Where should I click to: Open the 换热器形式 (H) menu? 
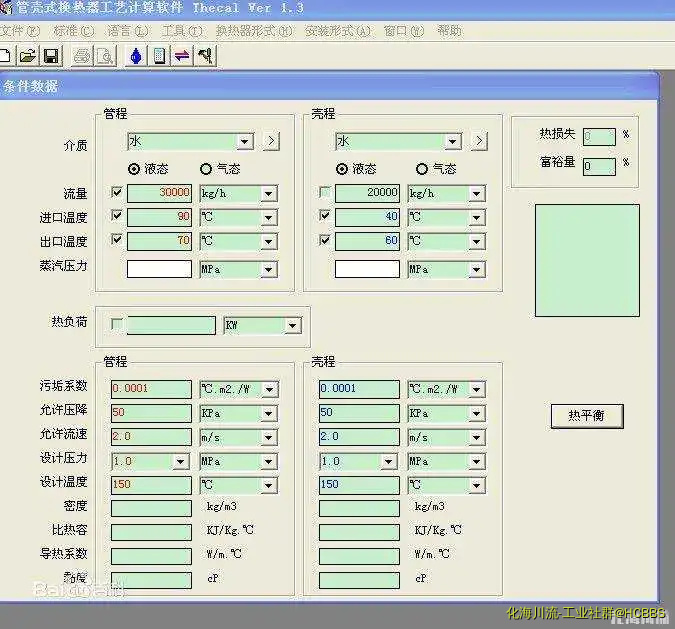point(254,31)
